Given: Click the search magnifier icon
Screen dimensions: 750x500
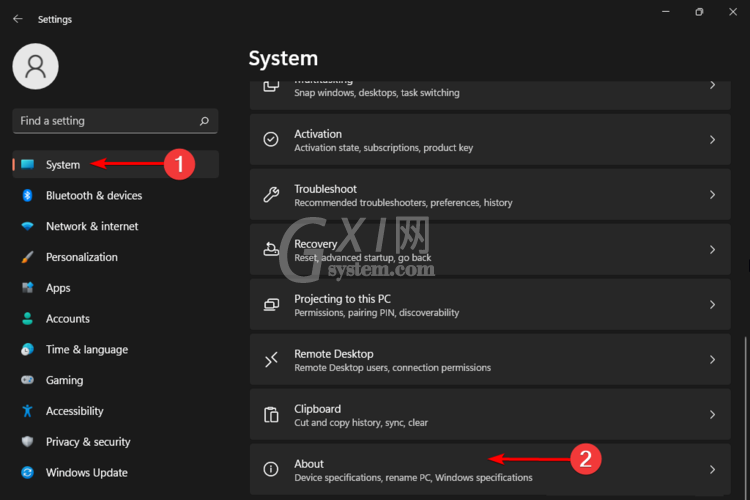Looking at the screenshot, I should (x=204, y=121).
